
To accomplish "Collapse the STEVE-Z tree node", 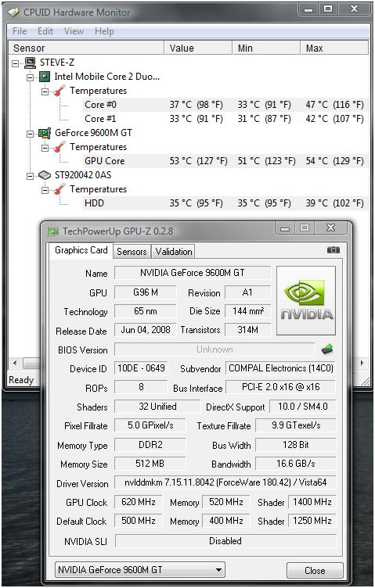I will (15, 64).
